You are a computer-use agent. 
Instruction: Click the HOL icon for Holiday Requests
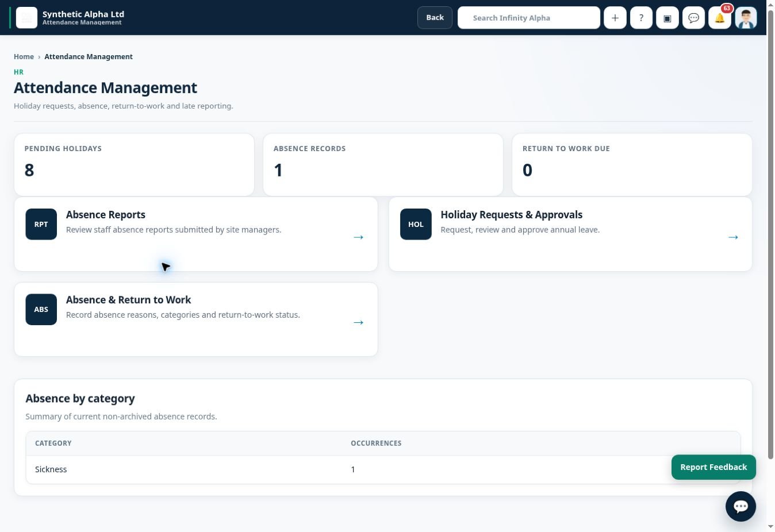click(x=416, y=224)
